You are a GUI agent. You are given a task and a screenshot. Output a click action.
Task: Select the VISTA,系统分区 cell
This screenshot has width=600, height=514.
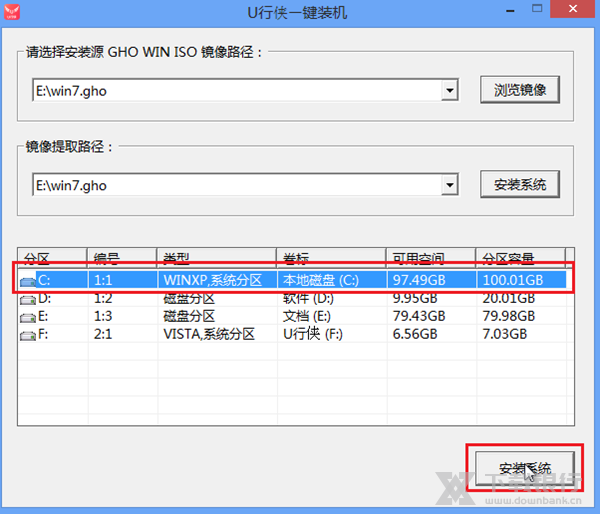tap(217, 334)
